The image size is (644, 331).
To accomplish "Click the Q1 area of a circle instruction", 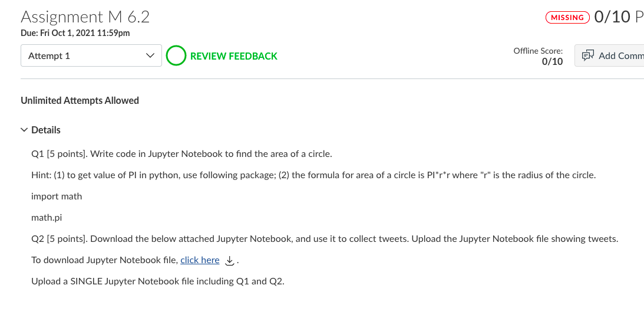I will 181,154.
